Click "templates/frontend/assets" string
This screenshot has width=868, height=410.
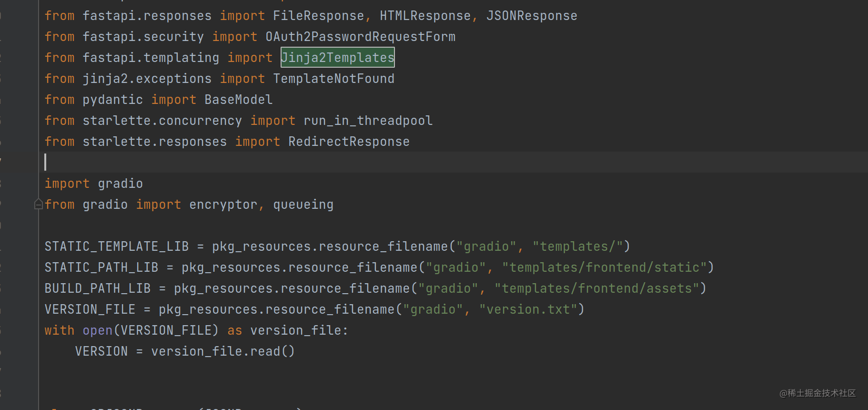pyautogui.click(x=596, y=288)
